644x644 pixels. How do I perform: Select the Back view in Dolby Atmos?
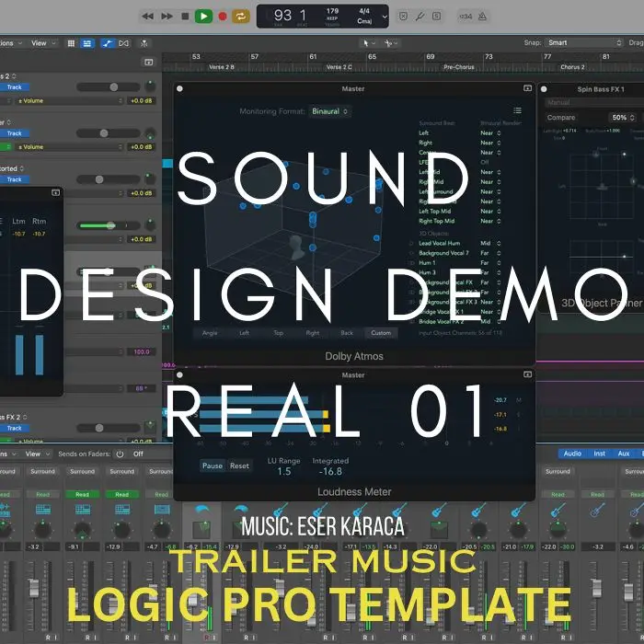[x=347, y=333]
